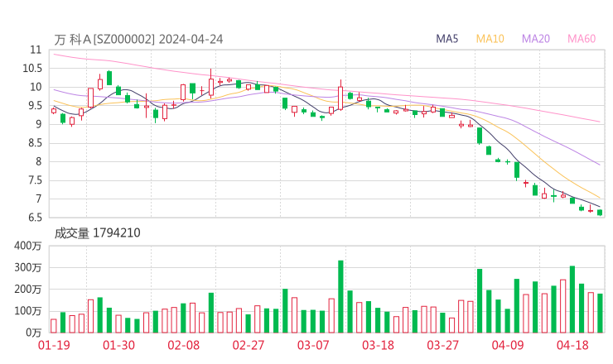Click the last green volume bar
613x364 pixels.
[600, 314]
